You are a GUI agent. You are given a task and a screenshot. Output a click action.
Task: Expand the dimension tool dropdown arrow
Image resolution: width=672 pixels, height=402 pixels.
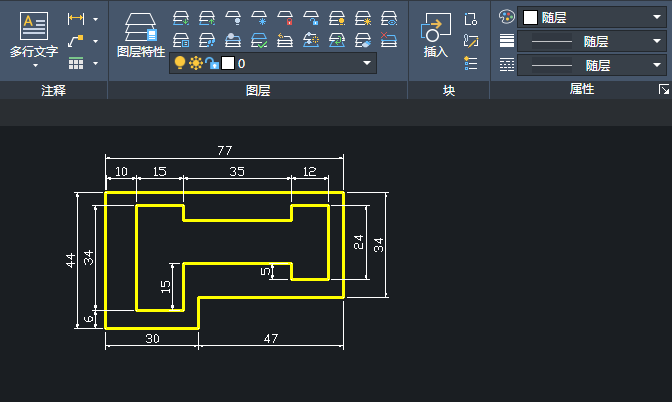96,19
